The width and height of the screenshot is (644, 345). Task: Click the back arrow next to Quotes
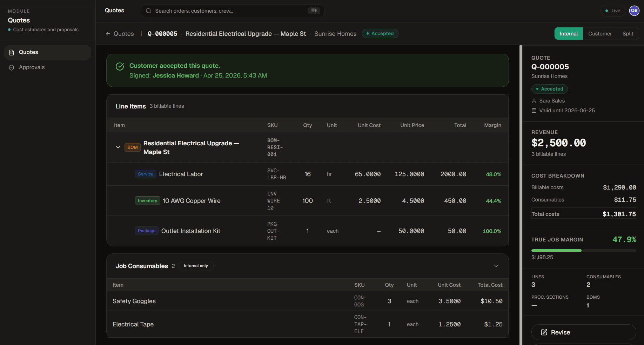click(x=108, y=34)
